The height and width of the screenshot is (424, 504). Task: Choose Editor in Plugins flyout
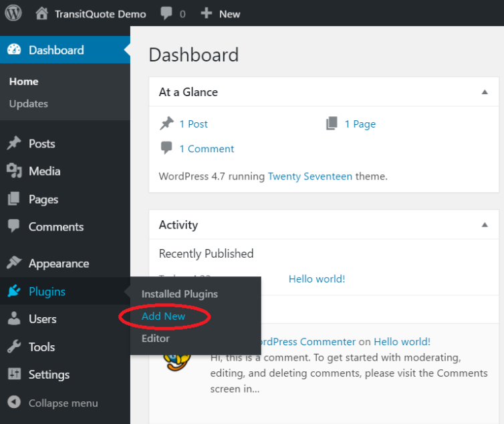point(156,339)
